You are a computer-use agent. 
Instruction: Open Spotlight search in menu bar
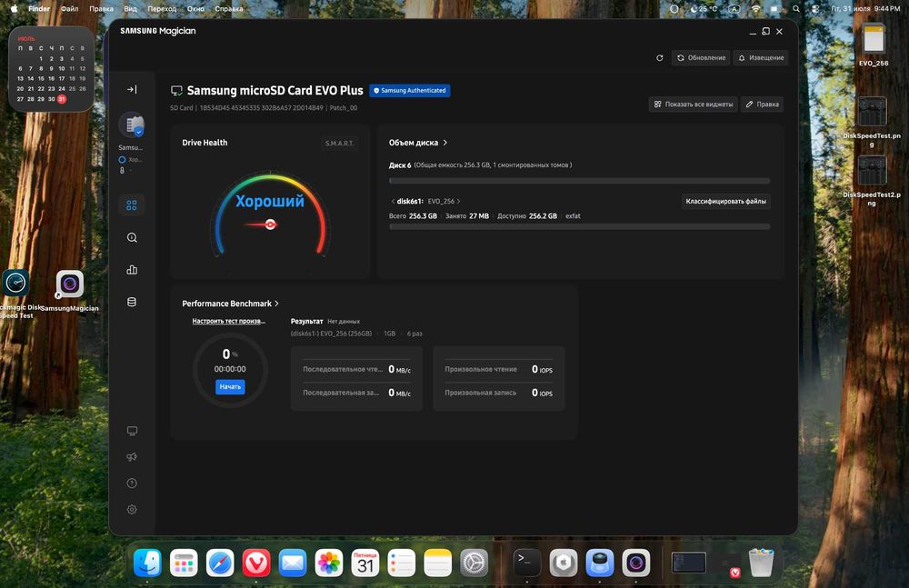coord(796,9)
